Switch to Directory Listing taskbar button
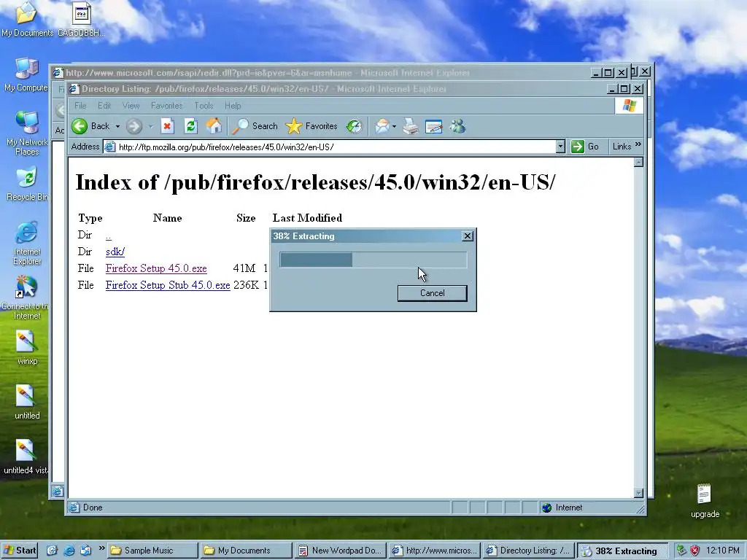This screenshot has height=560, width=747. point(527,551)
